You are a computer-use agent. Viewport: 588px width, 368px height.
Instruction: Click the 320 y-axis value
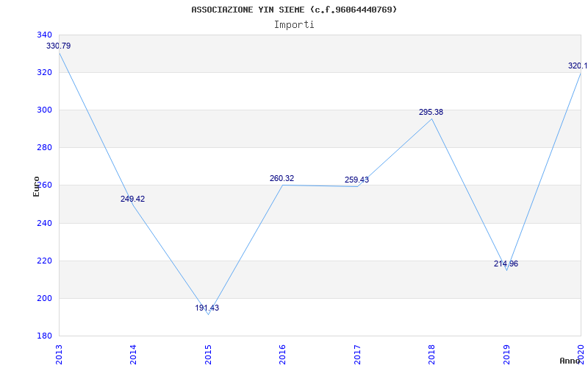coord(44,72)
